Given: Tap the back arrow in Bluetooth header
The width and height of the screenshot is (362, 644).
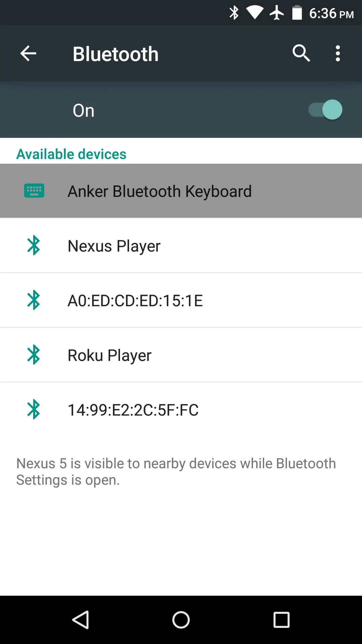Looking at the screenshot, I should pos(28,54).
